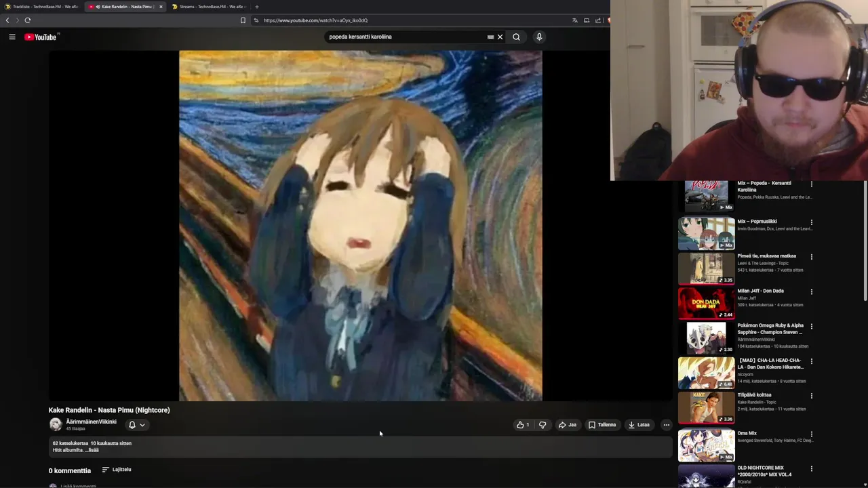Open a new browser tab with plus
The height and width of the screenshot is (488, 868).
pos(256,7)
